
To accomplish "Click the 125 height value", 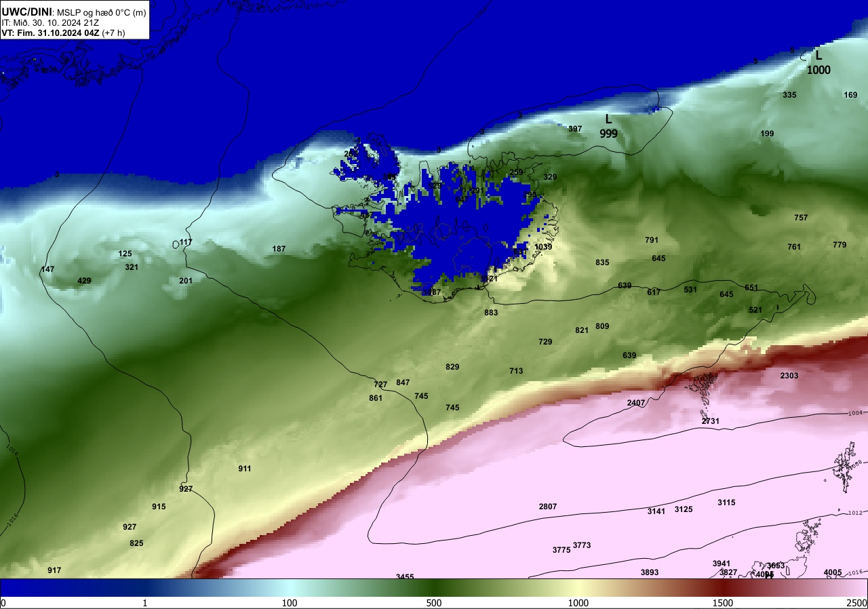I will point(125,254).
